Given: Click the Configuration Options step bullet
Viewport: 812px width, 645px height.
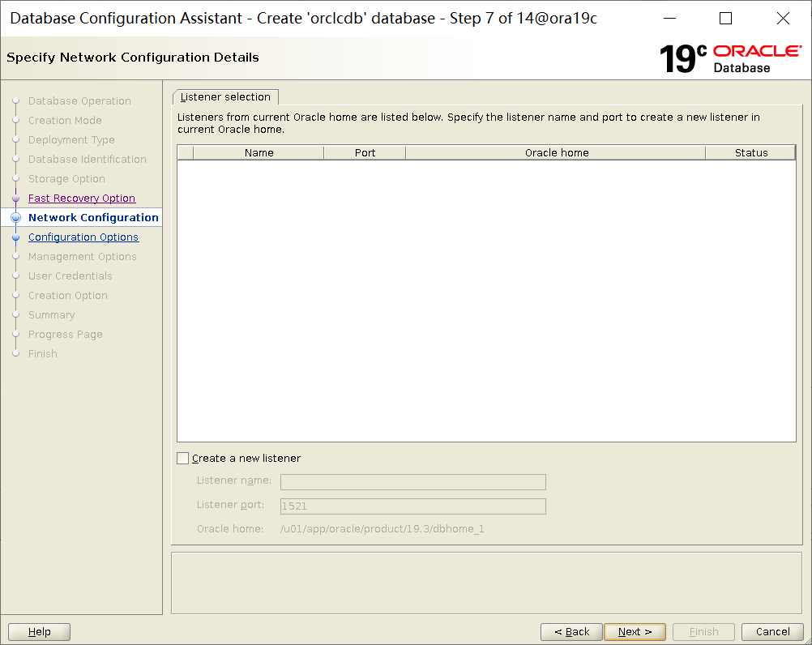Looking at the screenshot, I should point(16,237).
